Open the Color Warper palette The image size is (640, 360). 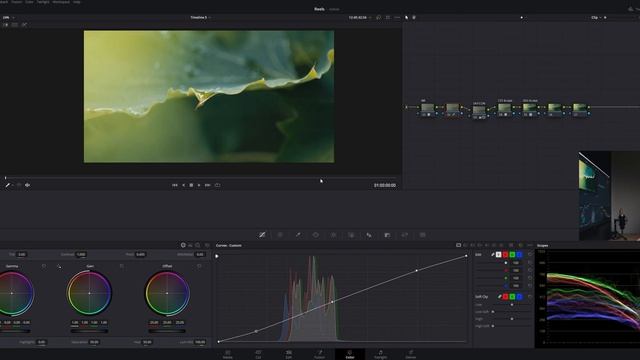point(280,235)
